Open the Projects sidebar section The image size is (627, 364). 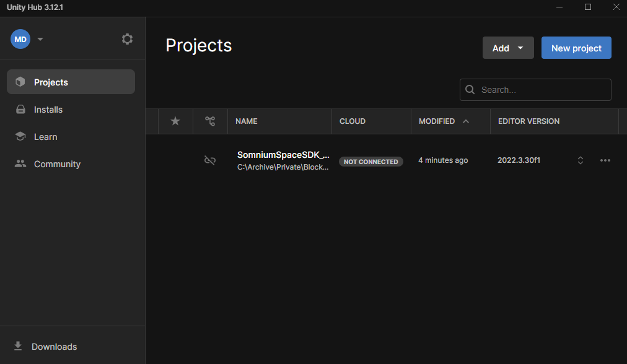point(71,82)
